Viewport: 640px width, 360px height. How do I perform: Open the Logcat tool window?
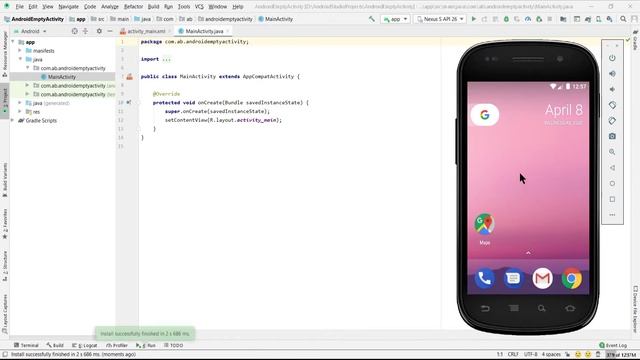[x=84, y=345]
